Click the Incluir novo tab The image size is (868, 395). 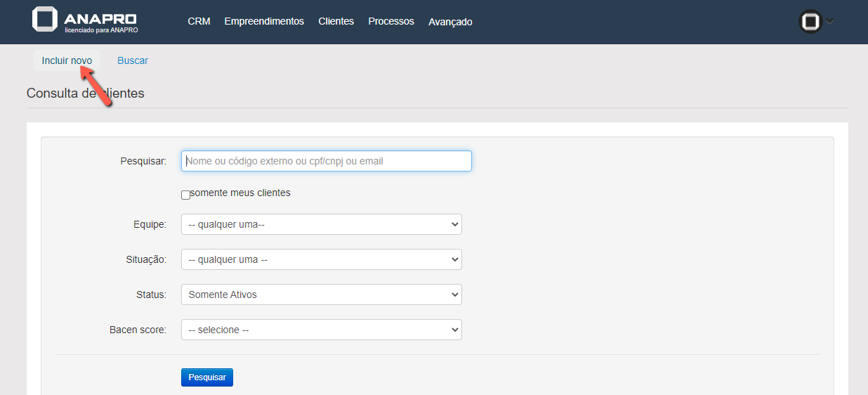[67, 60]
